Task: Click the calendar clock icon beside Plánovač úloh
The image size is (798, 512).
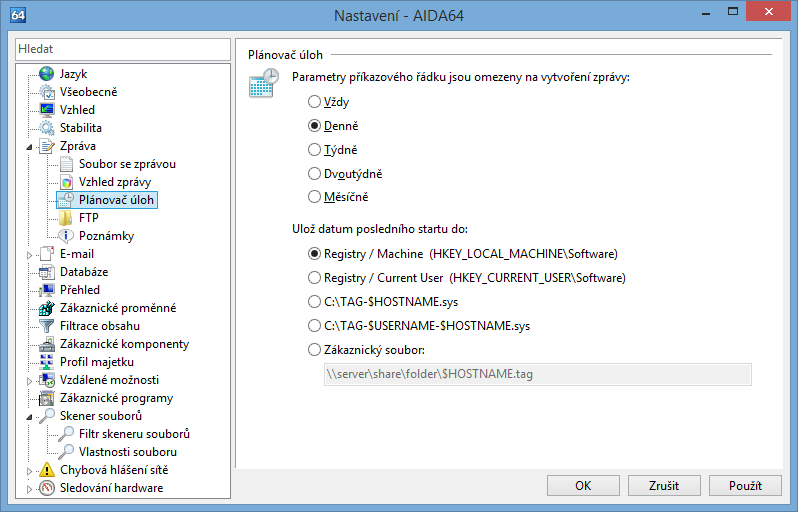Action: 66,200
